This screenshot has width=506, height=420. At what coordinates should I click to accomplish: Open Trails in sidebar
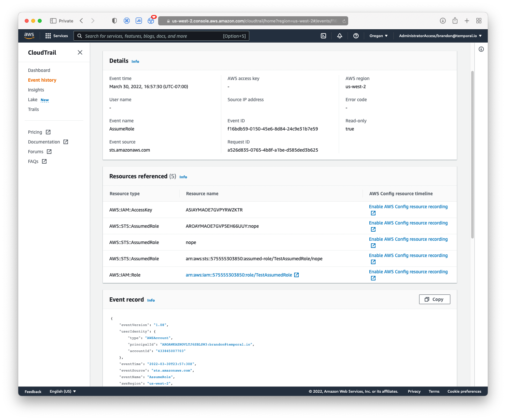(33, 109)
